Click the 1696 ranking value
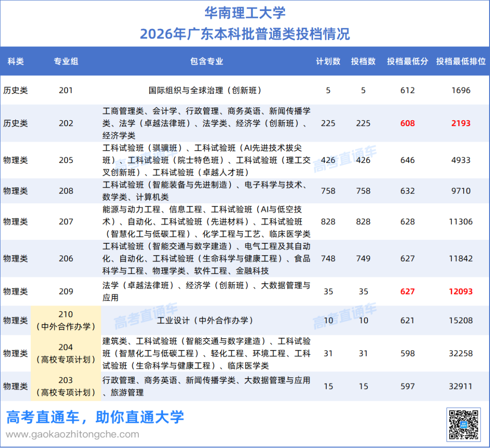Viewport: 490px width, 448px height. click(461, 90)
